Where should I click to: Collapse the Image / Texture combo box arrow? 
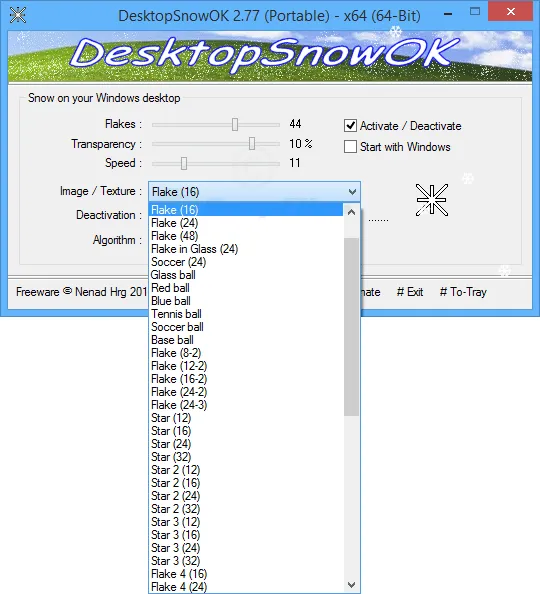352,192
